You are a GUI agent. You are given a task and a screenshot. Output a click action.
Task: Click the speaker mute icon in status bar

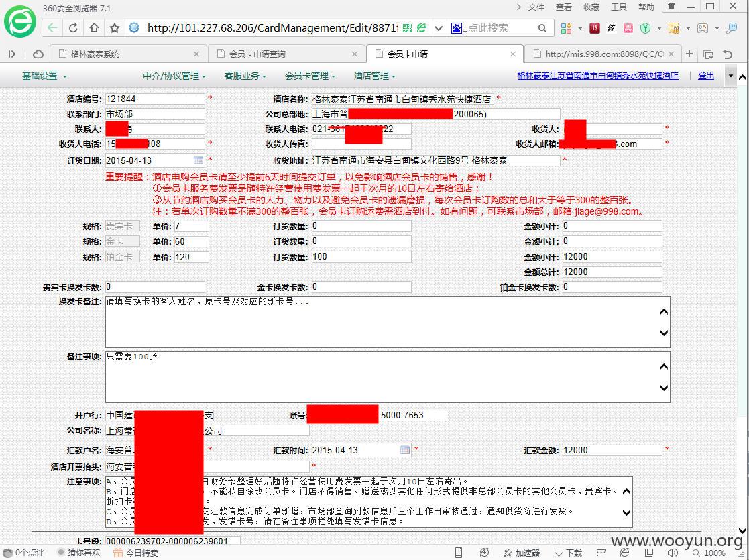tap(673, 553)
